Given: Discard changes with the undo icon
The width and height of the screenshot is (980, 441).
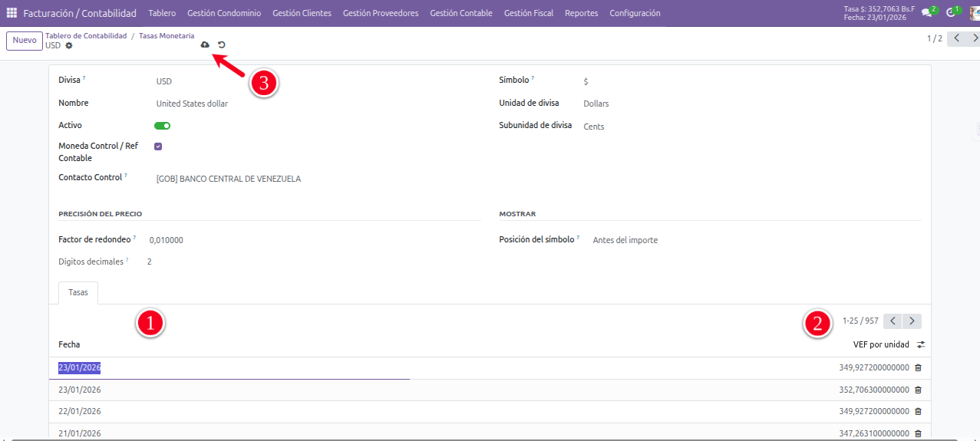Looking at the screenshot, I should (x=221, y=45).
